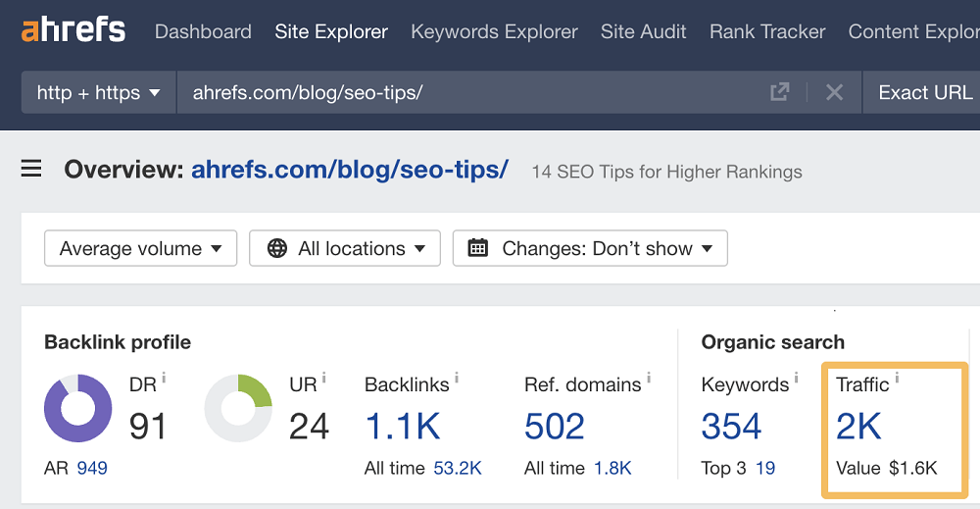Click the purple DR donut chart

78,407
